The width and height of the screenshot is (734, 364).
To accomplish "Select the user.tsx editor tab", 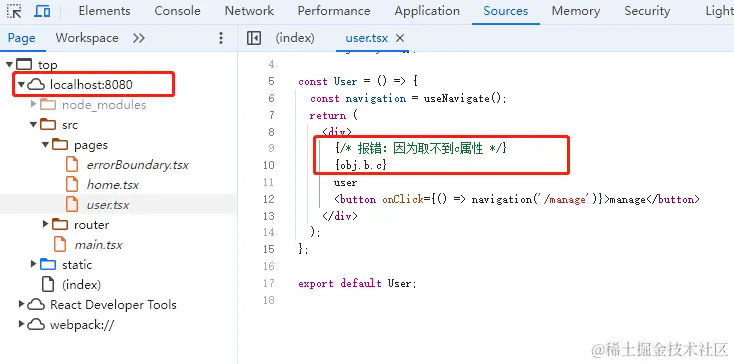I will pyautogui.click(x=367, y=38).
